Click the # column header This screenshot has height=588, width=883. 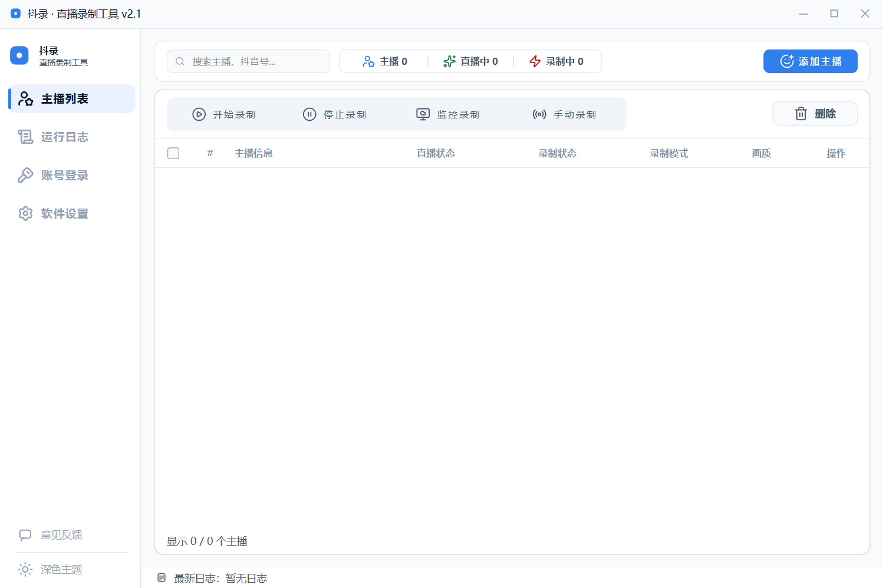[210, 153]
